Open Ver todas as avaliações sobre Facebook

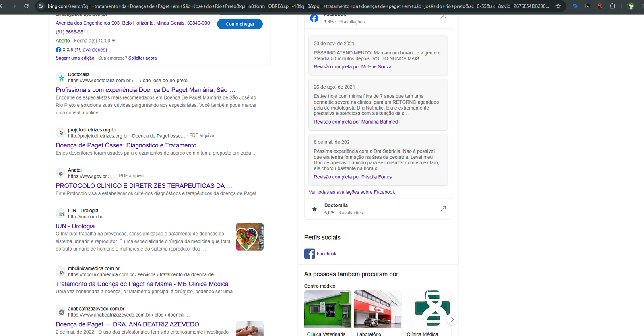tap(352, 192)
